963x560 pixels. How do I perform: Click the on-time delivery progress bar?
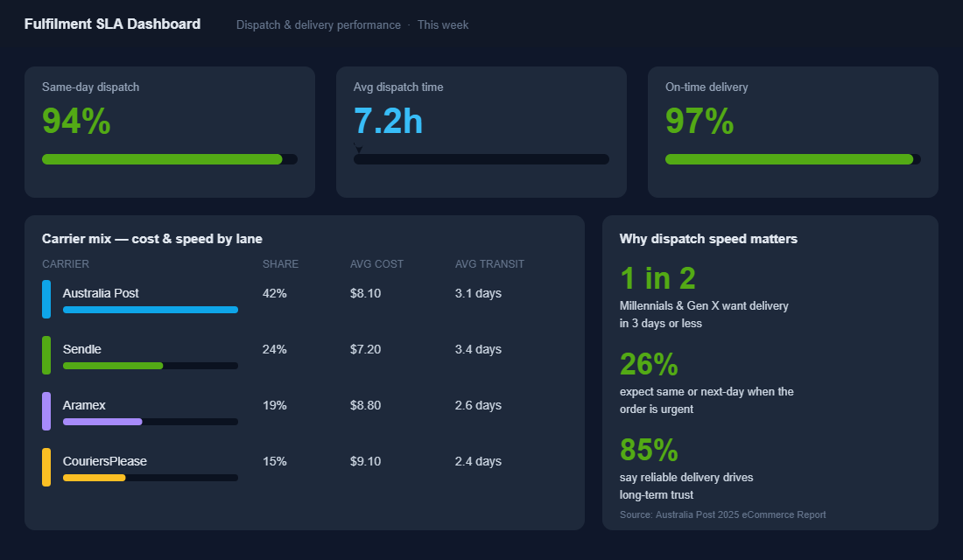(793, 159)
